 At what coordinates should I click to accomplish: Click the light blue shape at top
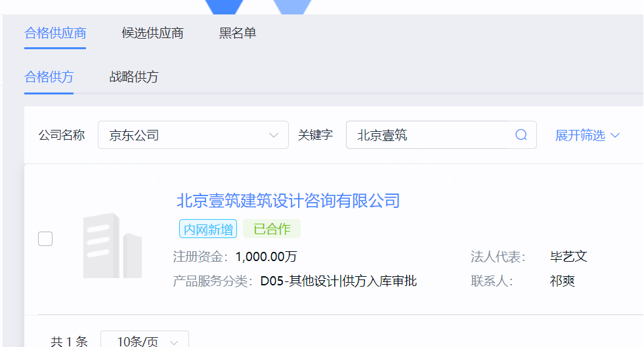click(292, 7)
